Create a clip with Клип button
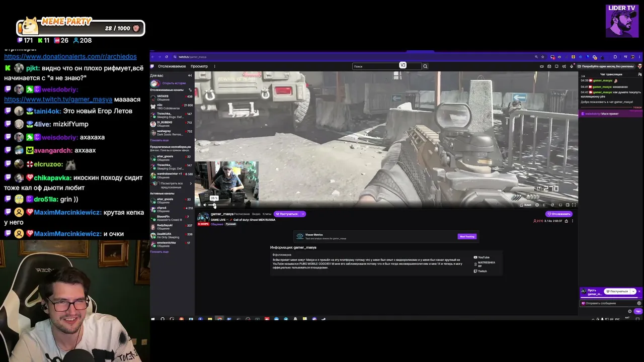644x362 pixels. pos(525,205)
